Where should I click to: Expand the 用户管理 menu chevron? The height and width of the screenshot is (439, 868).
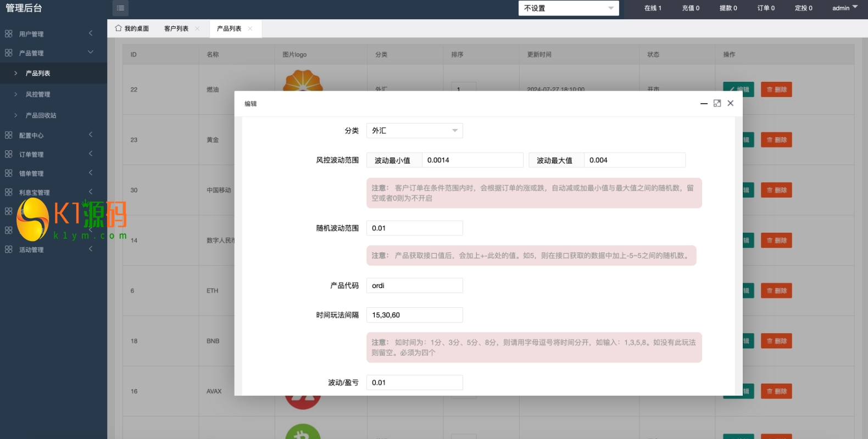[x=91, y=33]
